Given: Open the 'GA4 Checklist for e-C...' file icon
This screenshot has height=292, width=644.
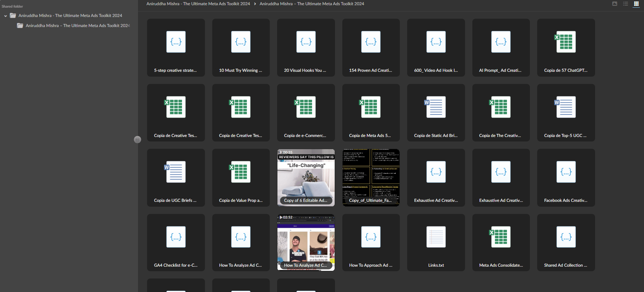Looking at the screenshot, I should [176, 237].
